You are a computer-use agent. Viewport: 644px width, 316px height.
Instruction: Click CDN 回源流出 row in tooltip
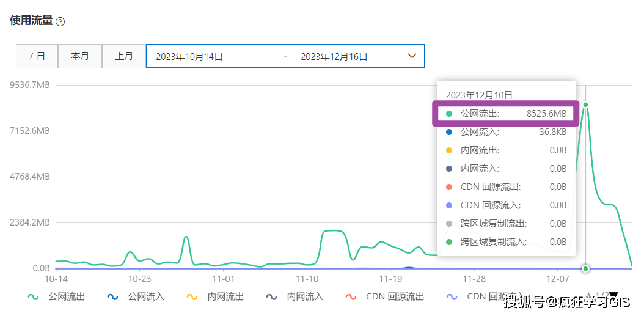[507, 187]
